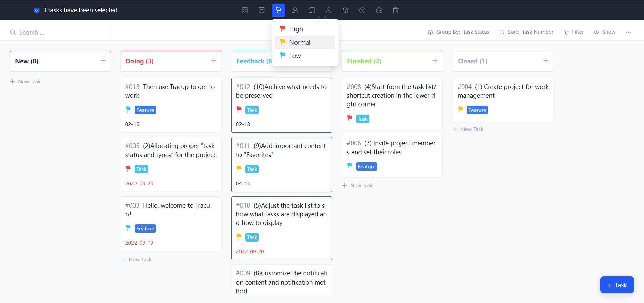Click the assign person arrow icon

pos(295,10)
